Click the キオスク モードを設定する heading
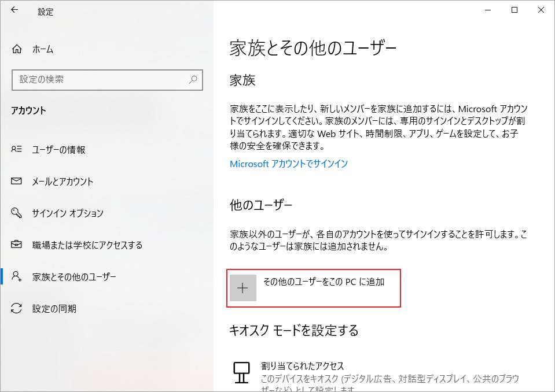The image size is (555, 392). [x=294, y=331]
